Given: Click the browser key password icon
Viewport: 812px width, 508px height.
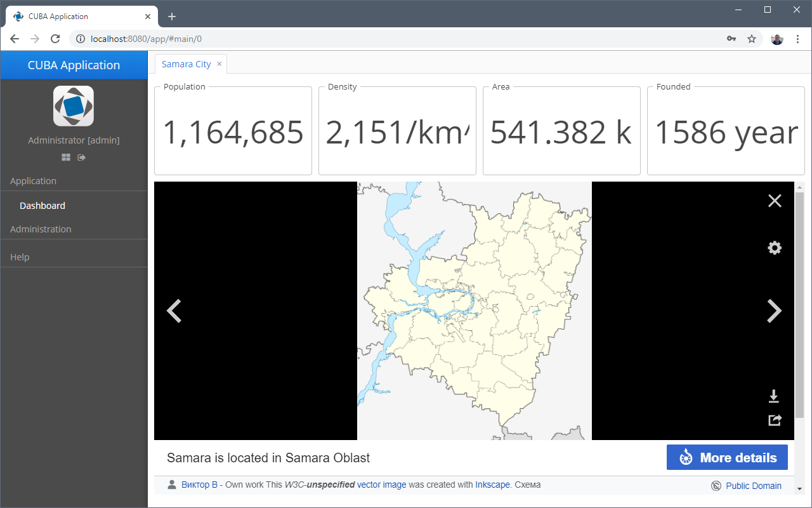Looking at the screenshot, I should pos(731,39).
